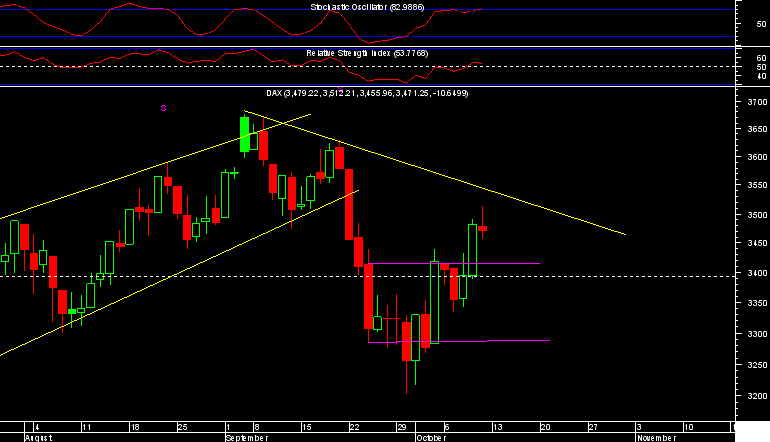Click the 22 date label in September
Viewport: 770px width, 442px height.
pyautogui.click(x=355, y=427)
